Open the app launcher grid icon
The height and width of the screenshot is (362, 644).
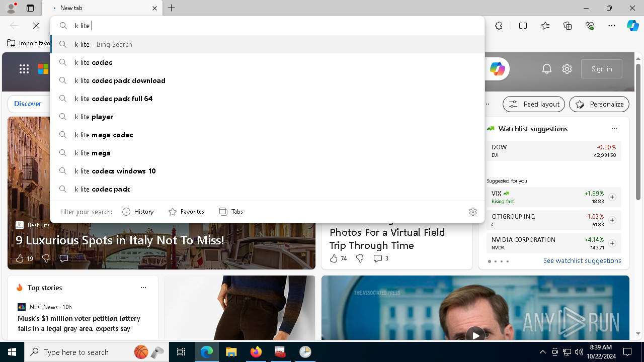click(x=24, y=69)
